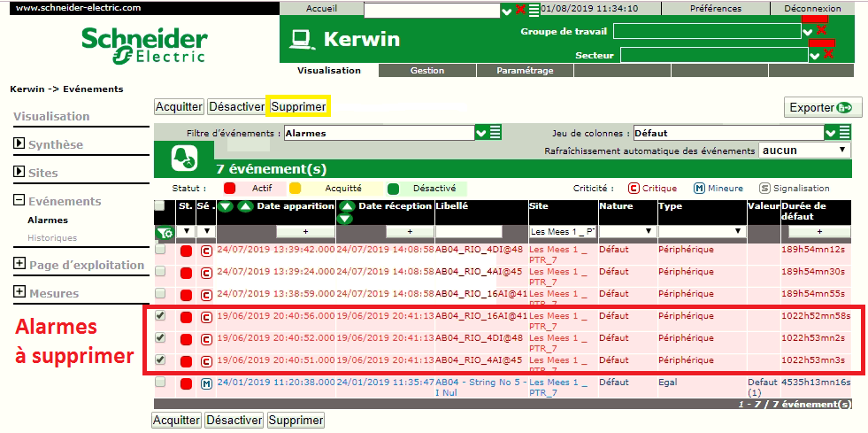Click the Mineure criticity icon on last row
This screenshot has height=433, width=868.
(205, 383)
